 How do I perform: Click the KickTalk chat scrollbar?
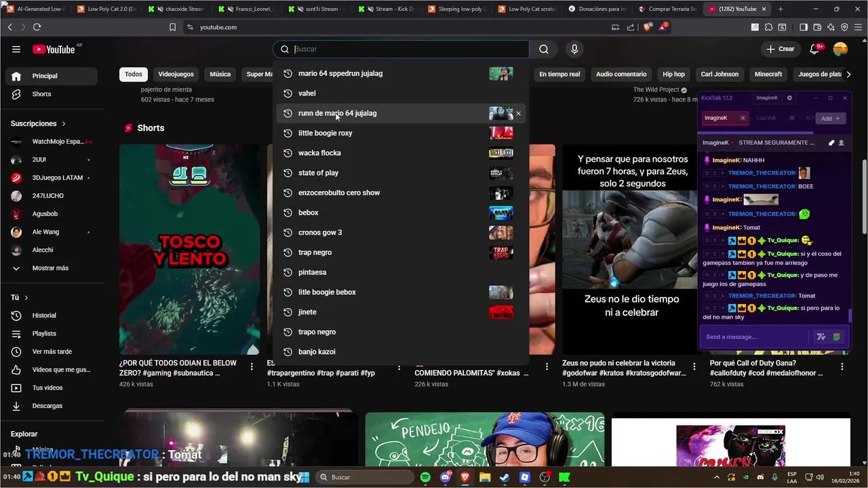[x=849, y=316]
